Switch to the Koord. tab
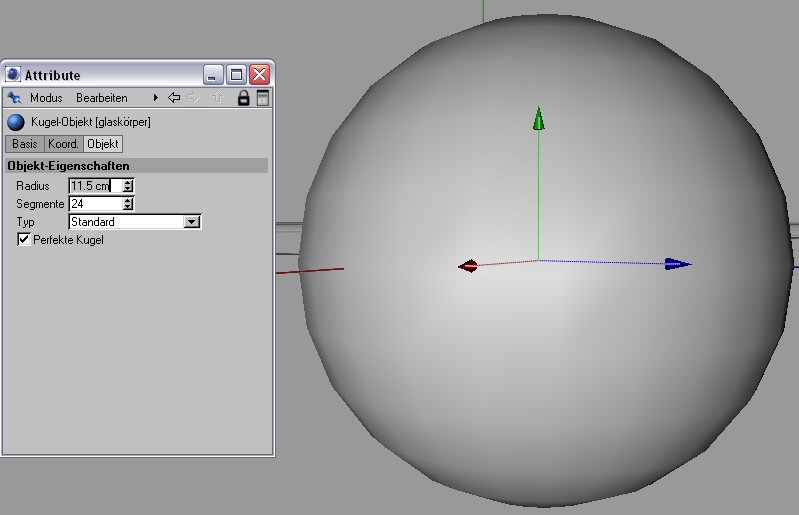Viewport: 799px width, 515px height. pyautogui.click(x=63, y=144)
